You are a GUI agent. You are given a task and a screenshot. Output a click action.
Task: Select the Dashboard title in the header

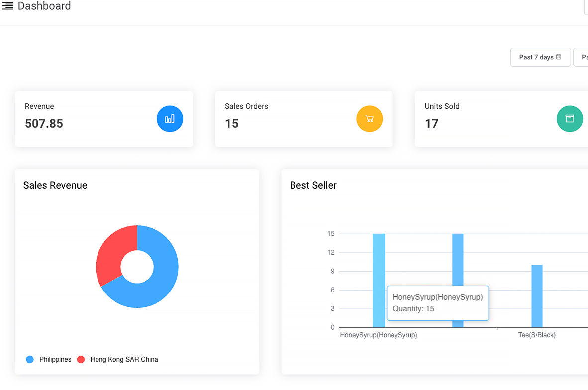click(x=44, y=6)
